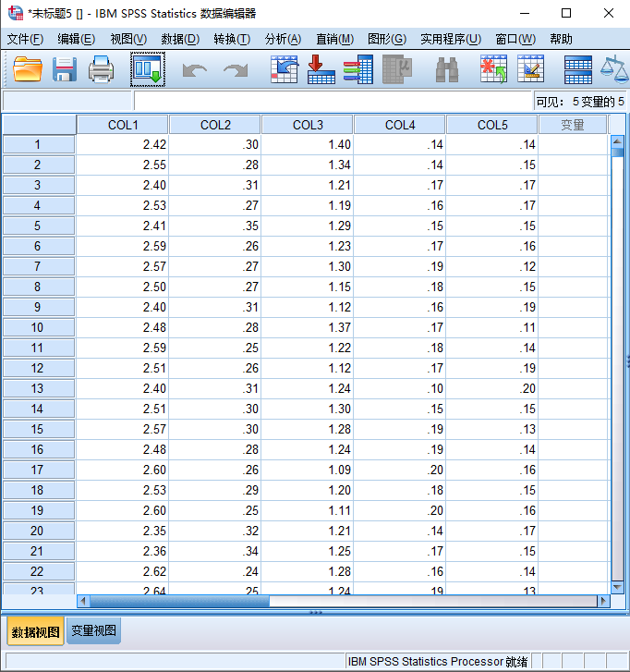Click the Go to variable red-arrow icon

[x=321, y=69]
